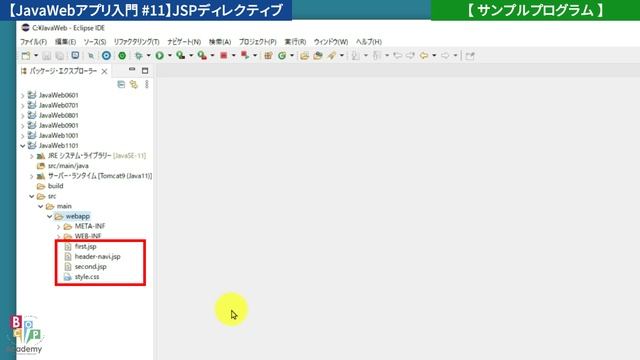
Task: Open the 検索(A) menu
Action: [220, 42]
